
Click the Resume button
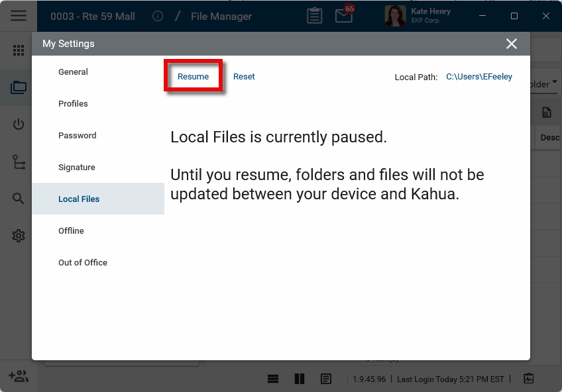pyautogui.click(x=194, y=77)
